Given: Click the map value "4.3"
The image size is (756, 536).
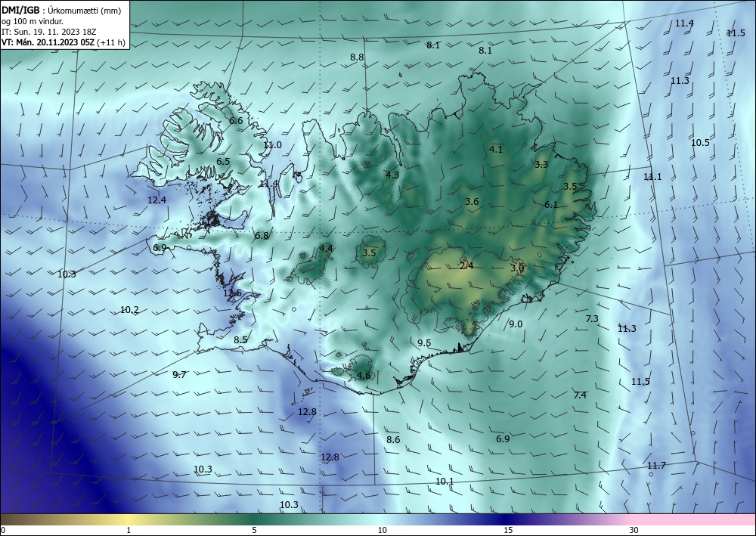Looking at the screenshot, I should [392, 175].
